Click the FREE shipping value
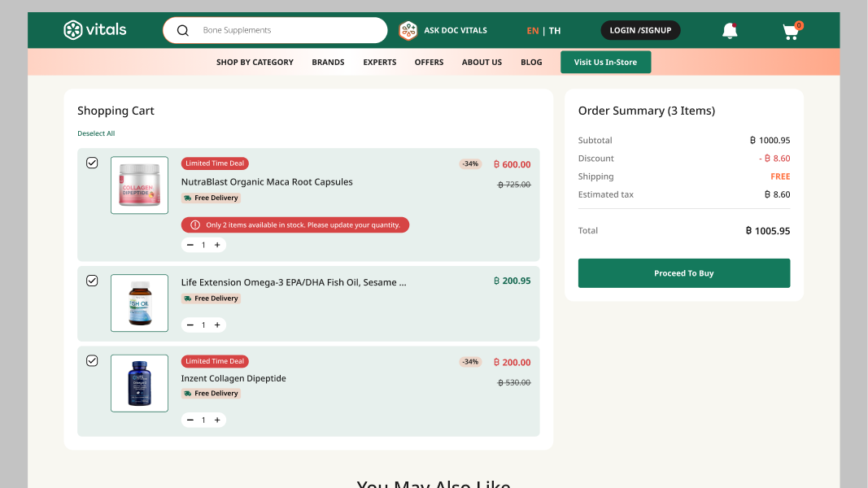This screenshot has width=868, height=488. point(780,176)
